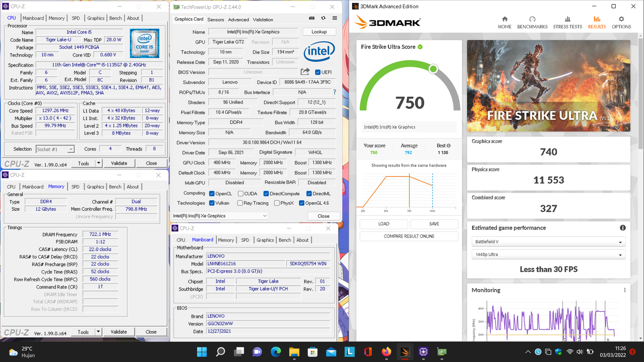Open Microsoft Edge from taskbar
The height and width of the screenshot is (362, 644).
[x=276, y=352]
